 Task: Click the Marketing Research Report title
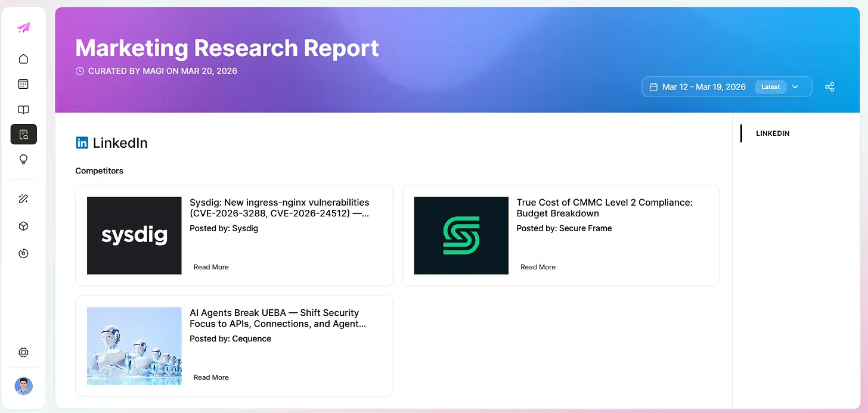tap(227, 48)
